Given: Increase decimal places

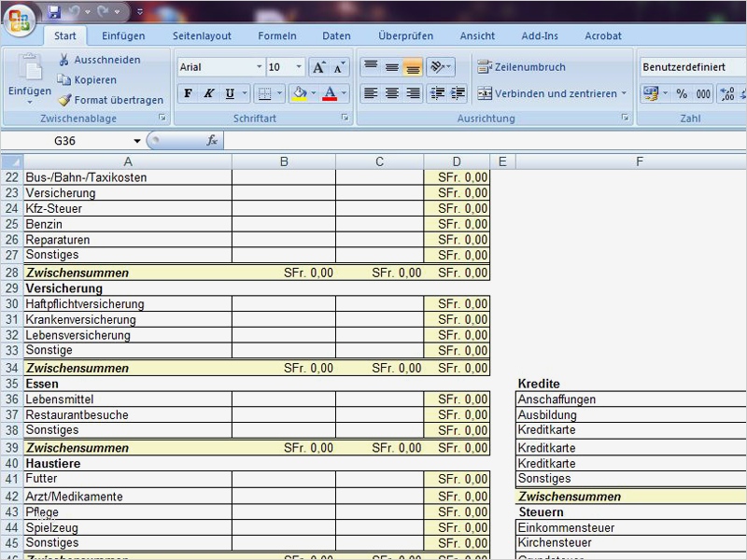Looking at the screenshot, I should [727, 93].
